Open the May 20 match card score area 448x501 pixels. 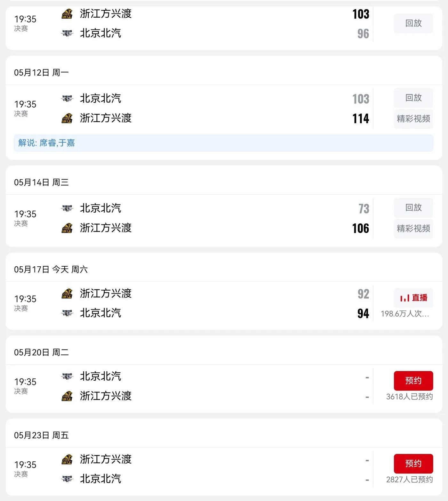[x=367, y=387]
